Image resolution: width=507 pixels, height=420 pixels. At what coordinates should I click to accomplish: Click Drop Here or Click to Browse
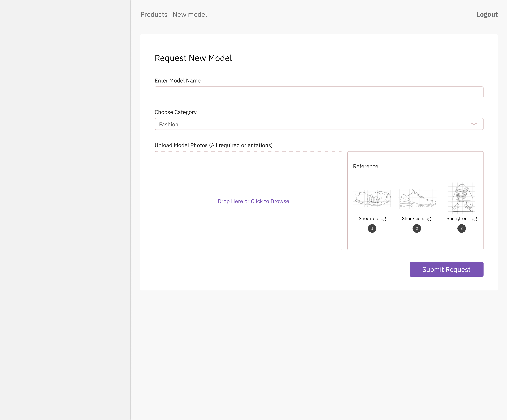[x=253, y=201]
